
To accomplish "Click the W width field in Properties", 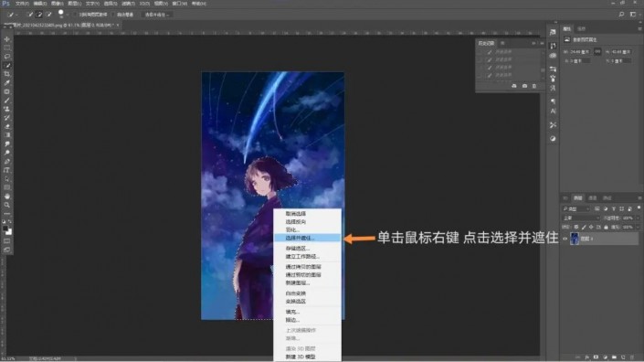I will click(579, 52).
